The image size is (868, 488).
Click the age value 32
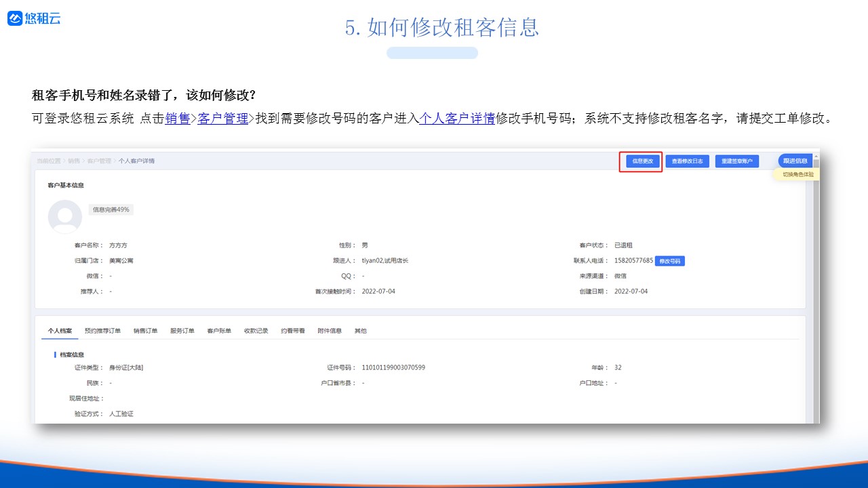point(618,367)
